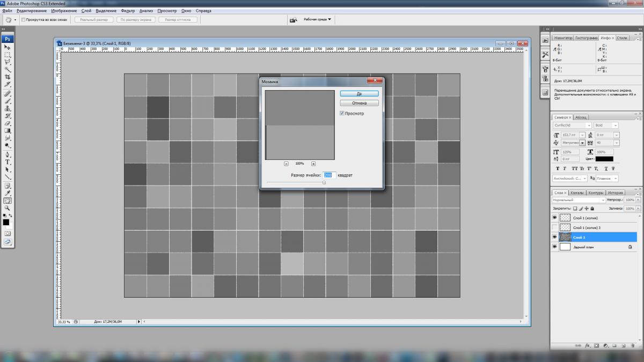Confirm the Mosaic filter with Да
Image resolution: width=644 pixels, height=362 pixels.
(x=359, y=94)
